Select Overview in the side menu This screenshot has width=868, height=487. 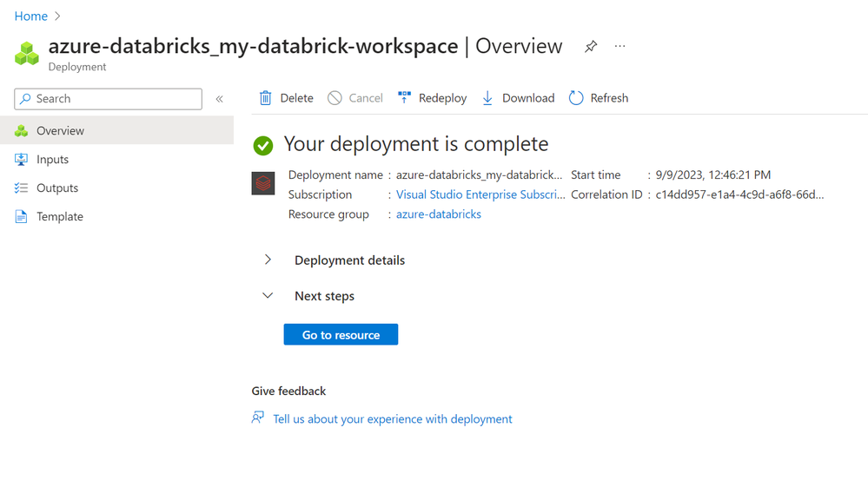pyautogui.click(x=116, y=130)
